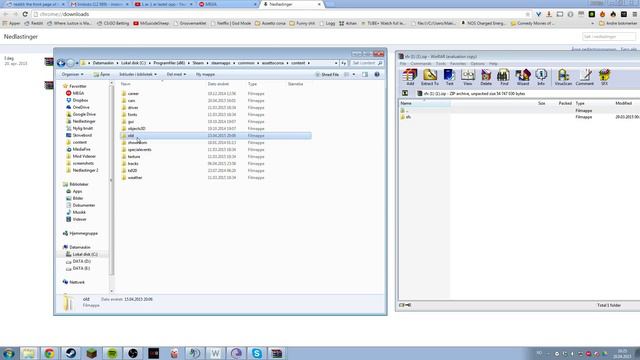Expand the Del med dropdown
This screenshot has width=640, height=360.
(x=176, y=74)
